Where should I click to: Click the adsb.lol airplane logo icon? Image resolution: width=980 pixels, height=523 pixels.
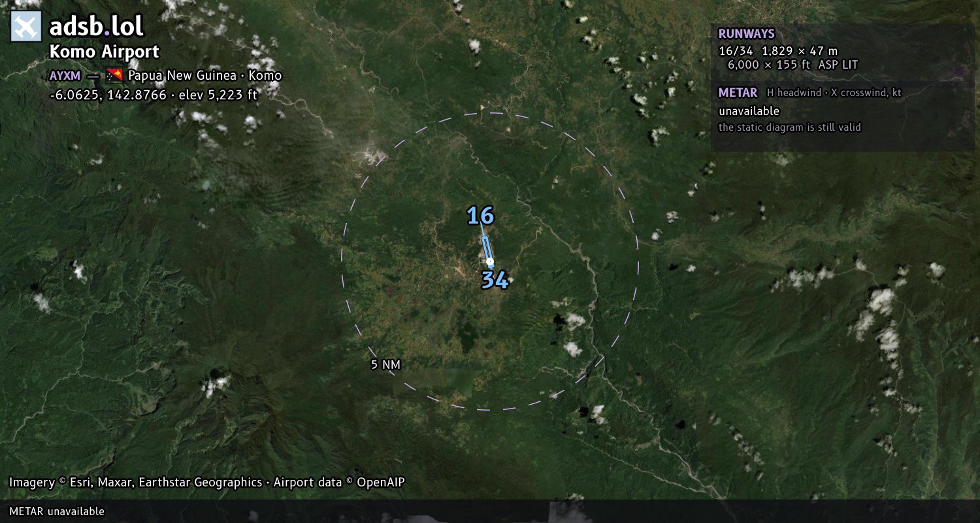pyautogui.click(x=27, y=27)
